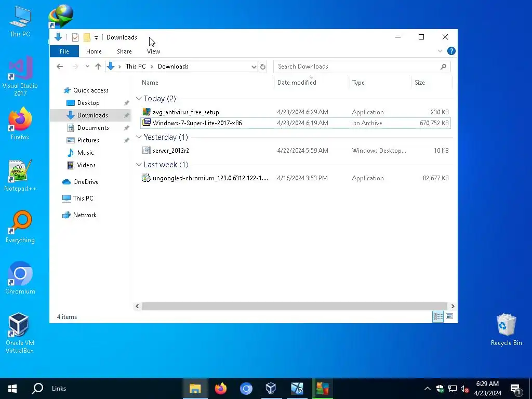Click the VirtualBox taskbar icon
Screen dimensions: 532x399
(x=271, y=389)
